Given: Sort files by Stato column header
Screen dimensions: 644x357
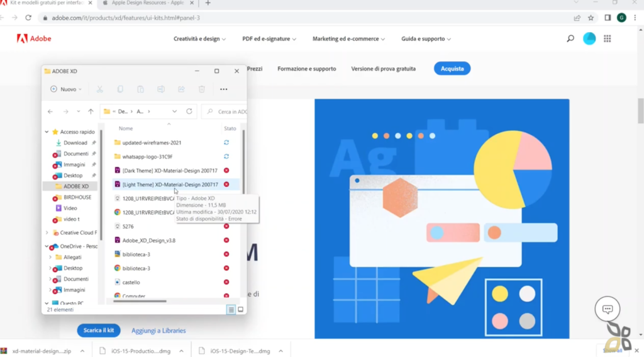Looking at the screenshot, I should coord(230,128).
